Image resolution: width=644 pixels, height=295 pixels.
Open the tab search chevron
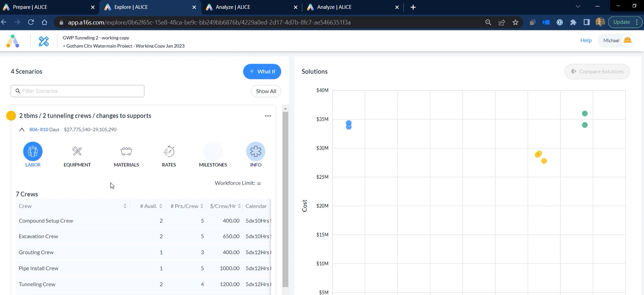[578, 7]
